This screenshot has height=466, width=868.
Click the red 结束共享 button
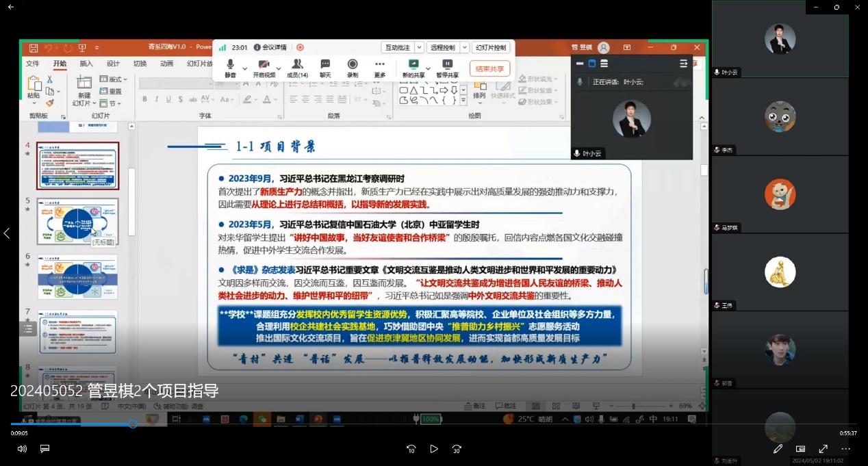(x=489, y=68)
